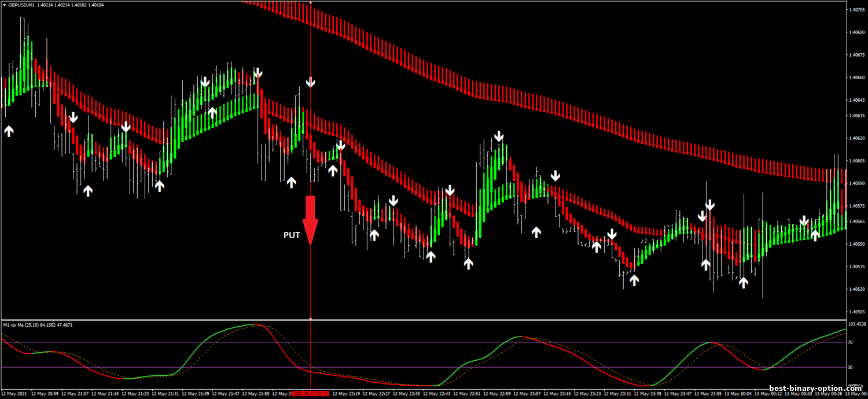Select the 12 May 21:31 time label
868x399 pixels.
click(x=166, y=394)
